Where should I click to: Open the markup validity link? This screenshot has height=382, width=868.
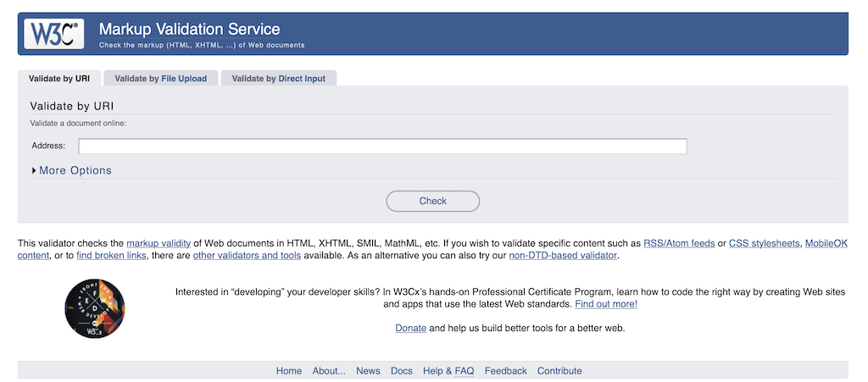[159, 243]
